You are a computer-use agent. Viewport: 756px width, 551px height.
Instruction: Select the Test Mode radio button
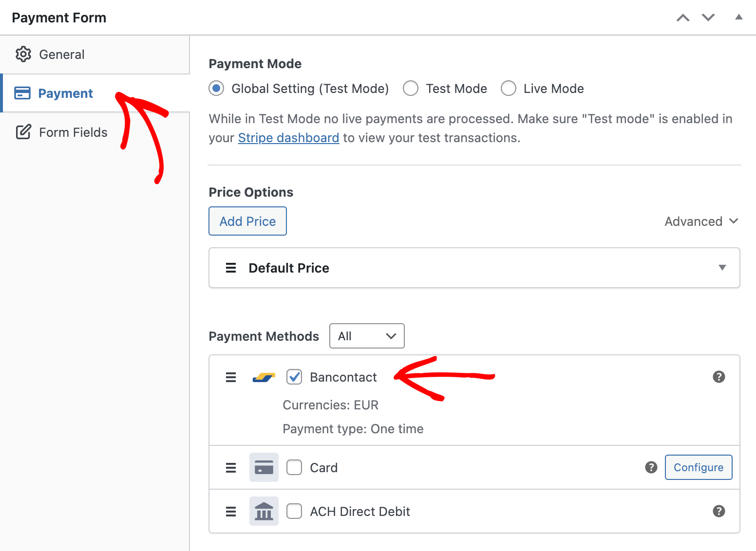coord(411,88)
